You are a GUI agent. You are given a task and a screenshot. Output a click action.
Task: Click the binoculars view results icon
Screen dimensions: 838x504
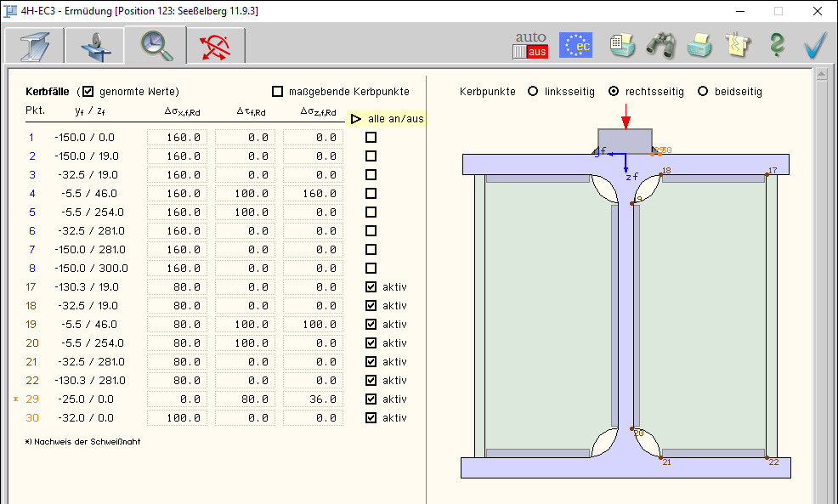660,45
